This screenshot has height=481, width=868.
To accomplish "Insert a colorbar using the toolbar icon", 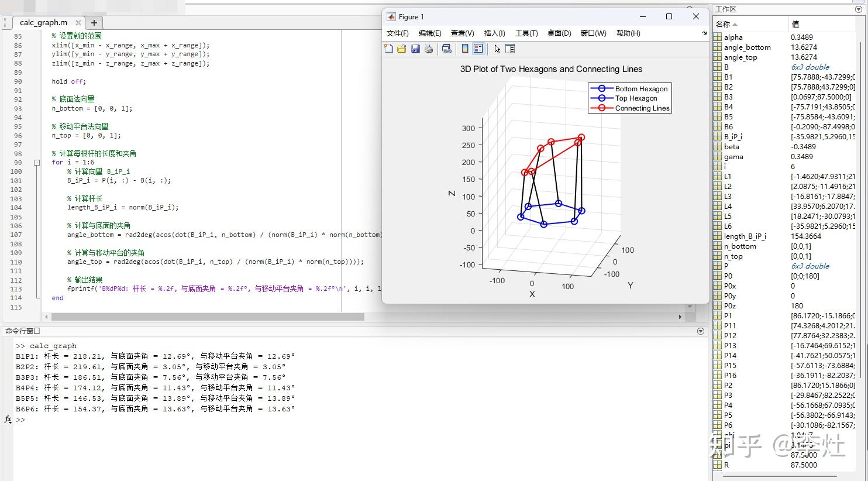I will coord(465,49).
